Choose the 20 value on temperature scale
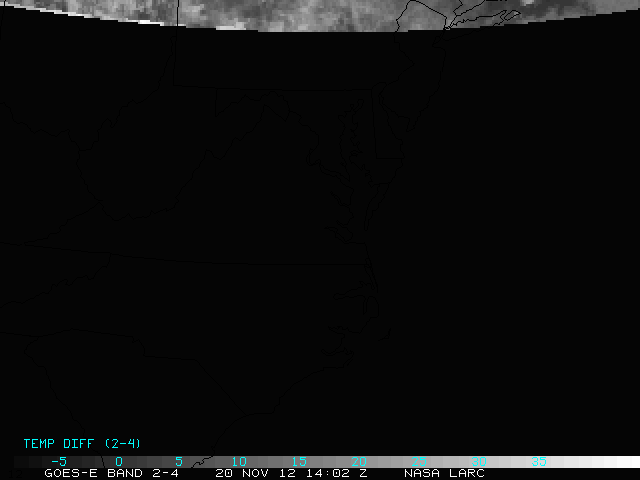Image resolution: width=640 pixels, height=480 pixels. (x=358, y=462)
